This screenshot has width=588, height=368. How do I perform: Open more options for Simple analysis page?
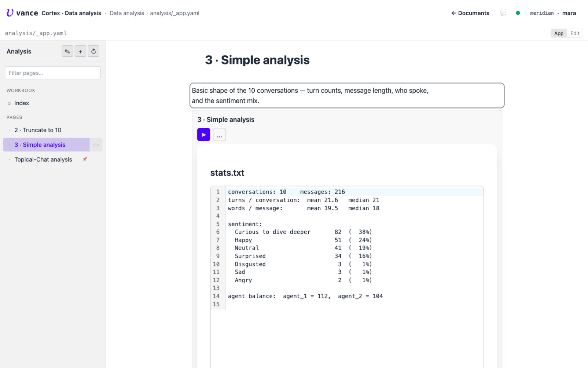(96, 145)
